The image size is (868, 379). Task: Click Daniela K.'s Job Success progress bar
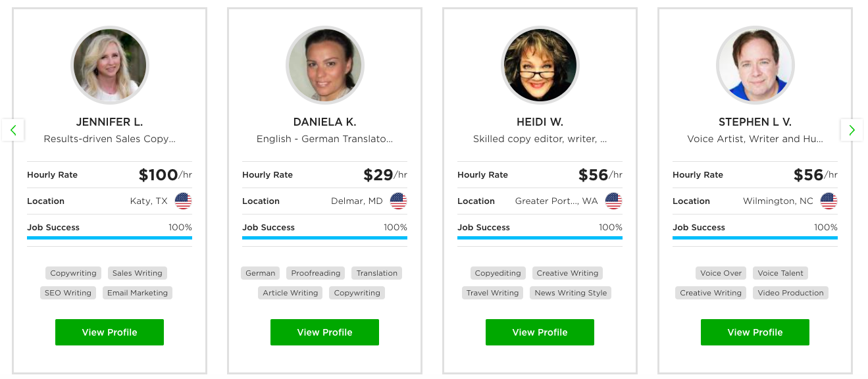pyautogui.click(x=324, y=238)
